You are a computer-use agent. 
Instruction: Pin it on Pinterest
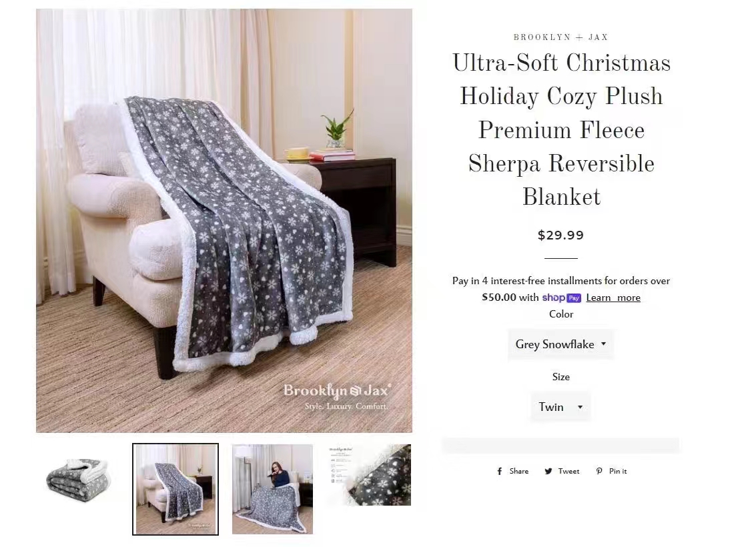click(x=611, y=472)
